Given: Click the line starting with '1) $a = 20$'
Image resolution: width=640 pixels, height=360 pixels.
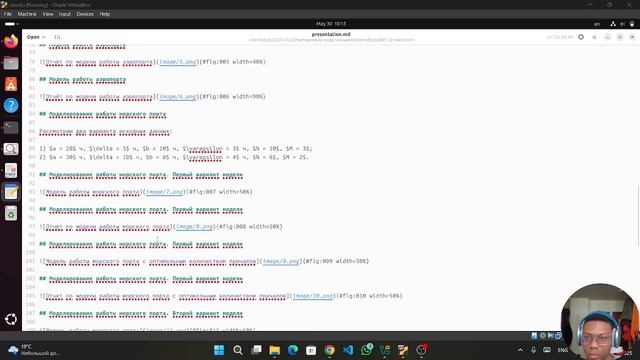Looking at the screenshot, I should (176, 149).
